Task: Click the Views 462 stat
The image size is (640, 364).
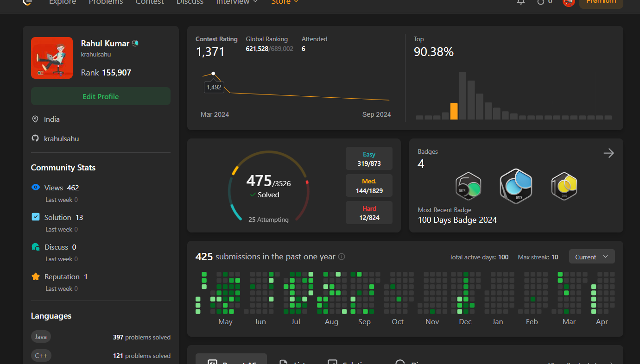Action: pyautogui.click(x=62, y=188)
